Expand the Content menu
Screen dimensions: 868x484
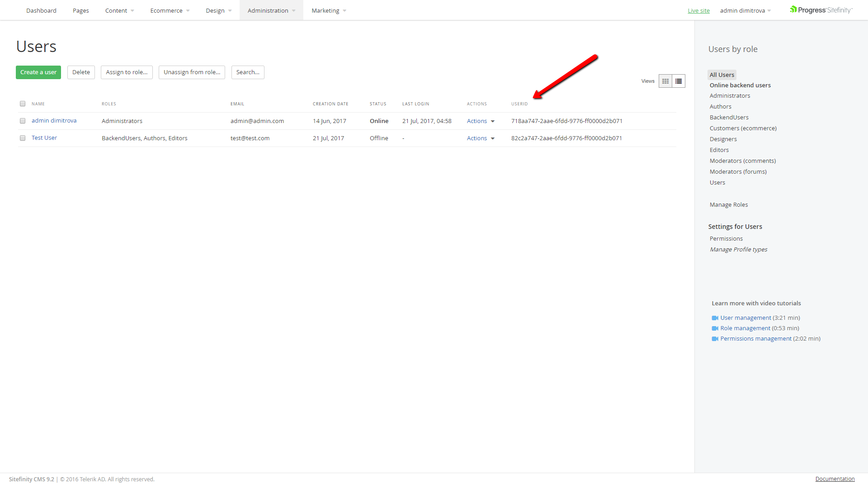pos(119,10)
